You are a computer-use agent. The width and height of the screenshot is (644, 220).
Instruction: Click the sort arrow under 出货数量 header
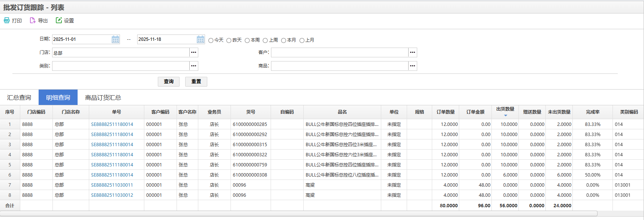click(505, 115)
